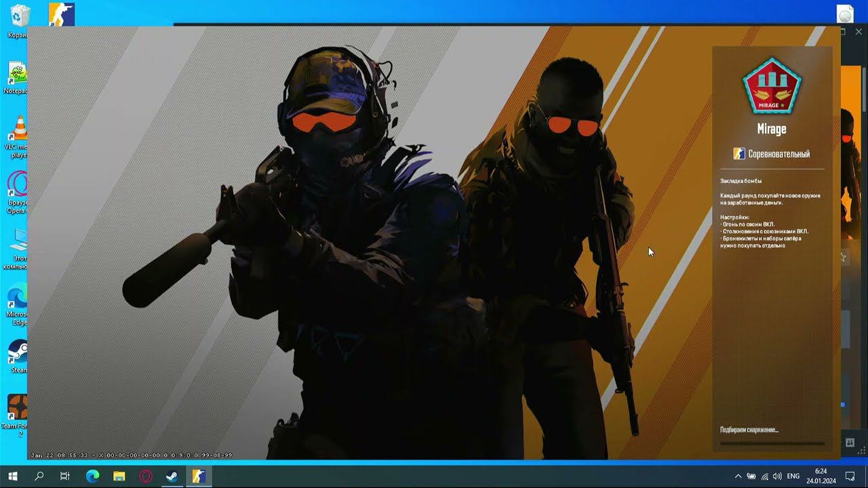Open the Counter-Strike shortcut on the desktop
This screenshot has height=488, width=868.
[62, 14]
